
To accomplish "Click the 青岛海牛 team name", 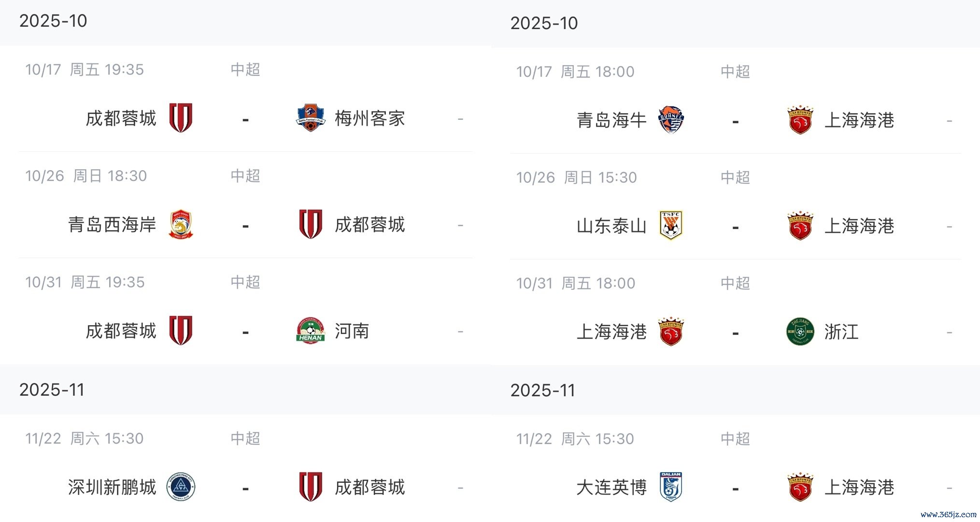I will 611,120.
